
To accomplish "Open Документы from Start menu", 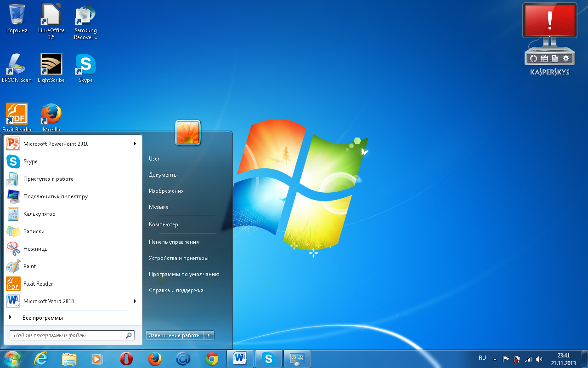I will coord(163,175).
